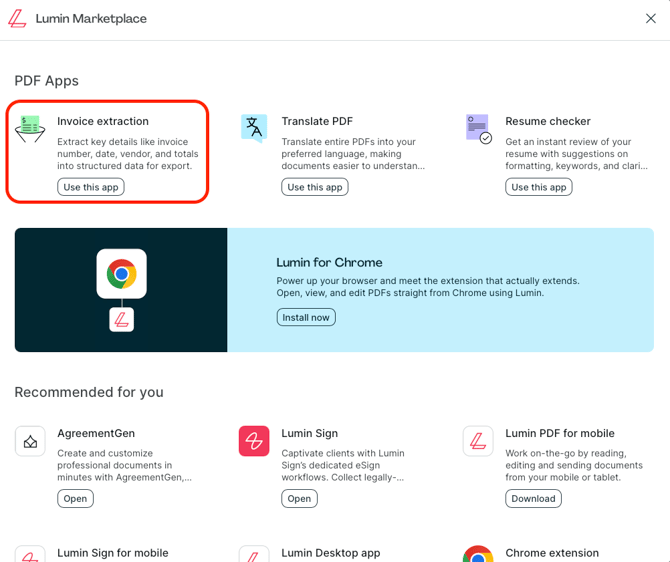Click the small Lumin icon below Chrome logo
The width and height of the screenshot is (670, 562).
click(121, 319)
